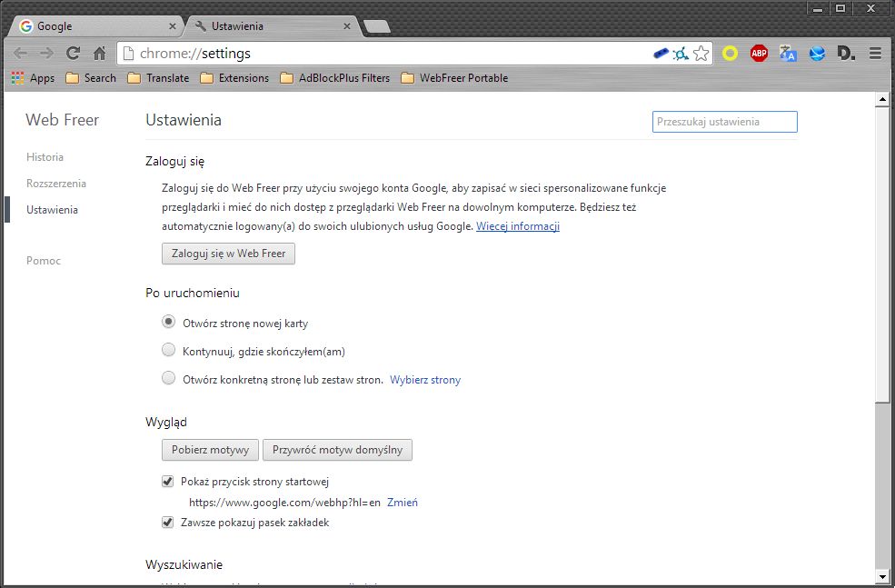Open the Chrome hamburger menu
The width and height of the screenshot is (895, 588).
tap(874, 54)
